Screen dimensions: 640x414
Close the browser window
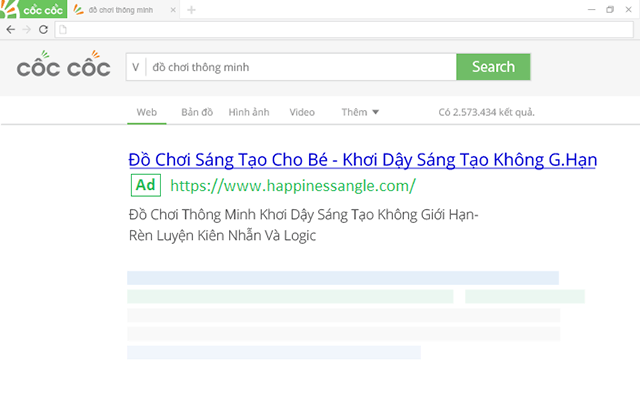(629, 9)
